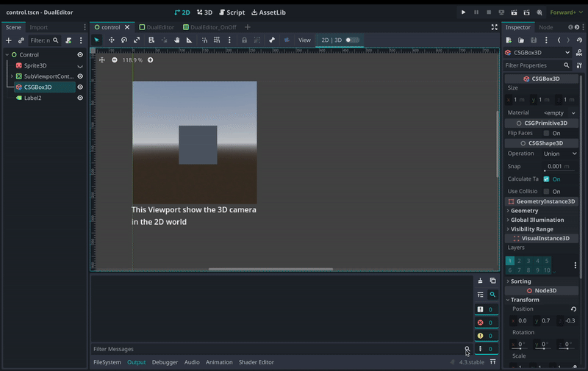Image resolution: width=588 pixels, height=371 pixels.
Task: Select the Move mode tool
Action: pyautogui.click(x=111, y=40)
